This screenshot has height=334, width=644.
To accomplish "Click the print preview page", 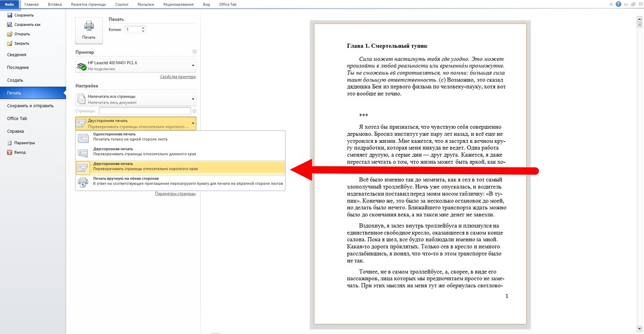I will 420,175.
